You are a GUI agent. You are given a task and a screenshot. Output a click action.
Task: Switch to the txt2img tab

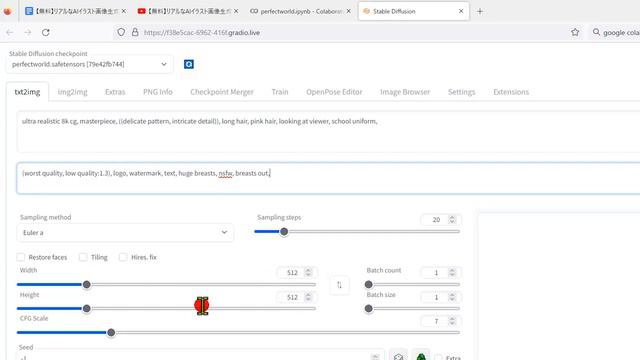27,92
